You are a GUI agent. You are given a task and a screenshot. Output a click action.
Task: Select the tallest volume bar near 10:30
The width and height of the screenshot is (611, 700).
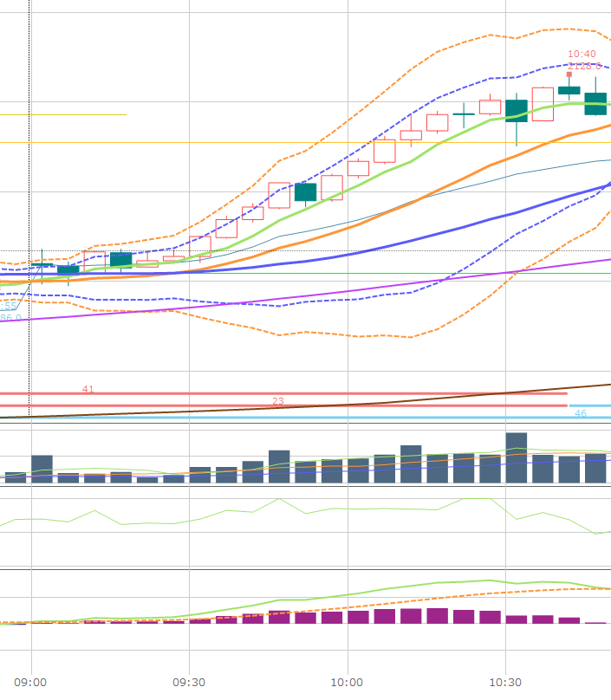coord(517,457)
